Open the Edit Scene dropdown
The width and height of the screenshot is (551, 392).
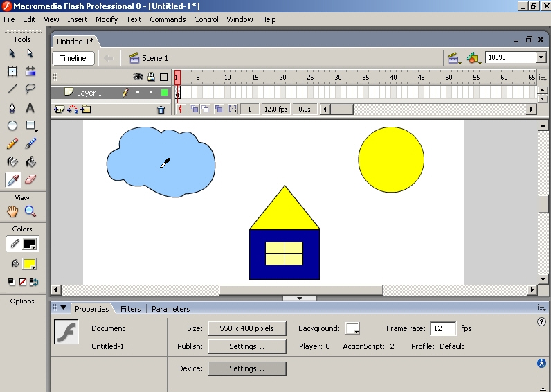pyautogui.click(x=453, y=58)
